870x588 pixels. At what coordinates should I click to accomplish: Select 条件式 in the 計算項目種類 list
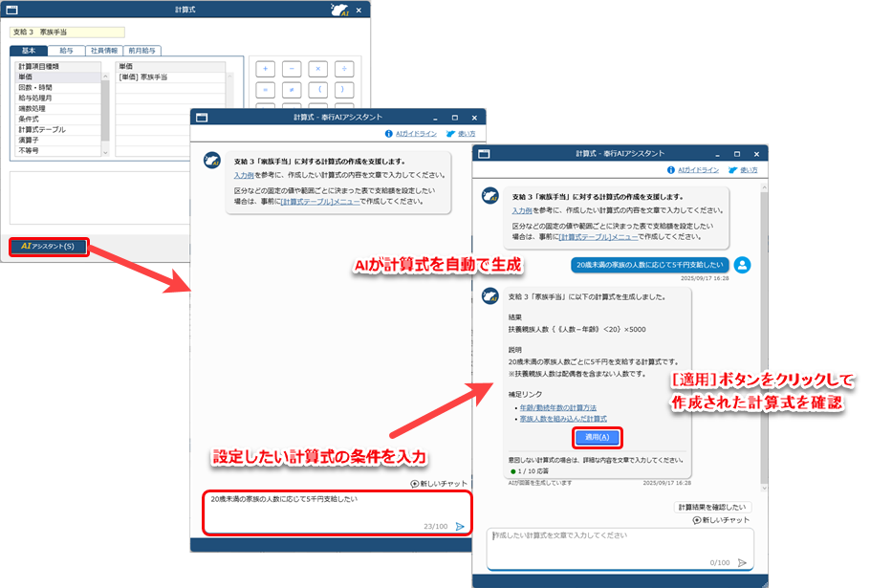coord(28,119)
